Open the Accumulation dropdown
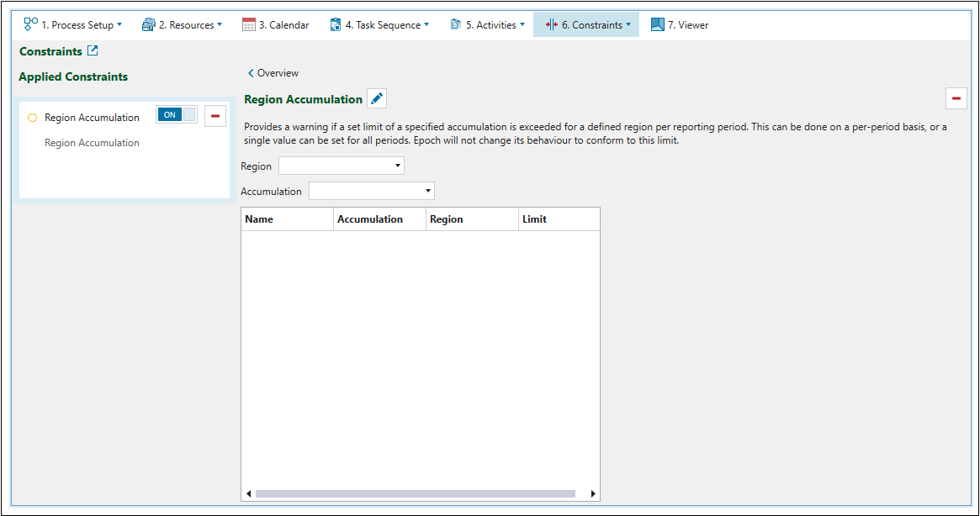The width and height of the screenshot is (980, 516). (371, 191)
